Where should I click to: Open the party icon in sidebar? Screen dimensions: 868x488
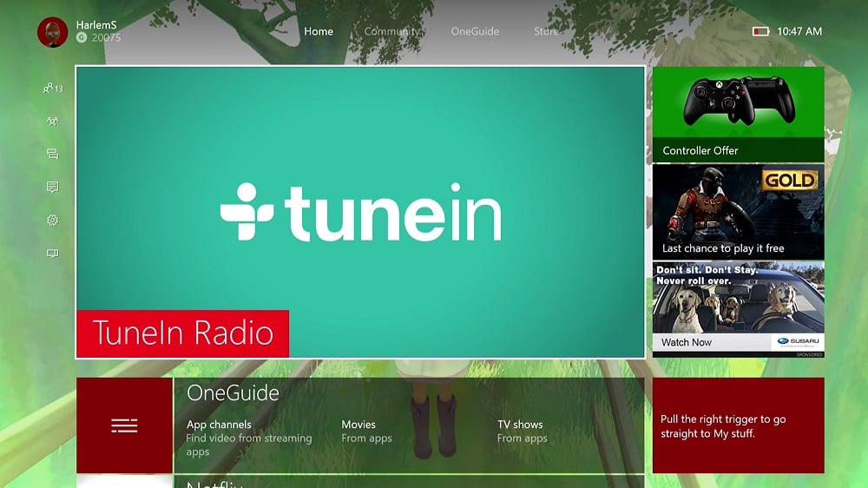pyautogui.click(x=53, y=121)
